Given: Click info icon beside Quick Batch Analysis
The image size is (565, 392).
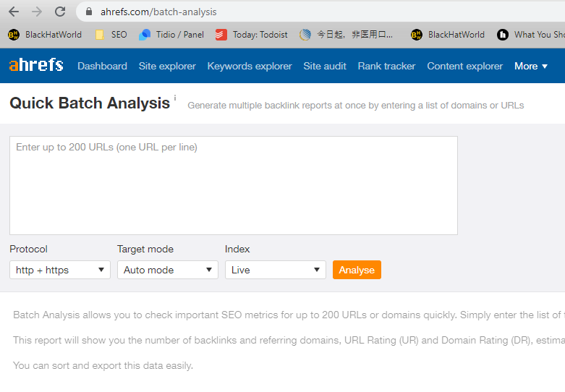Looking at the screenshot, I should pyautogui.click(x=175, y=98).
